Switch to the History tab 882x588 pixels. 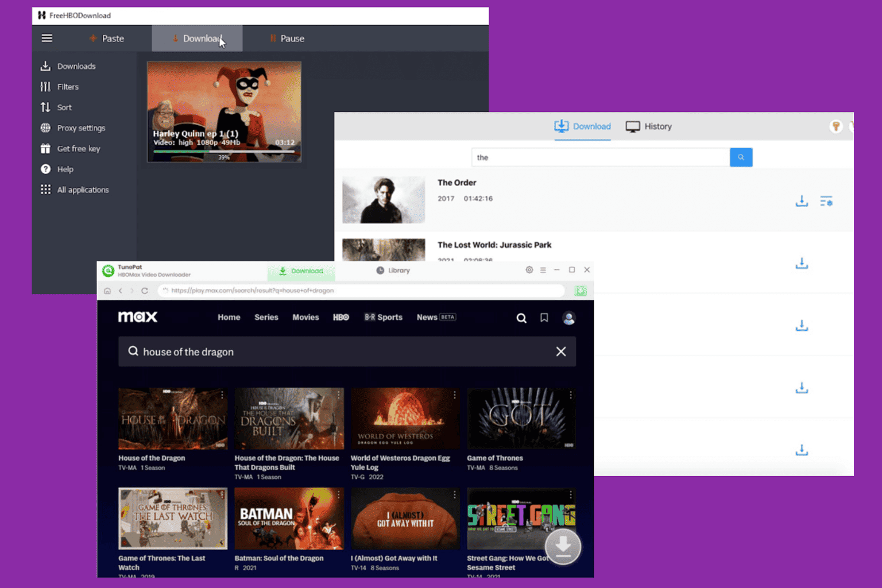(x=649, y=126)
